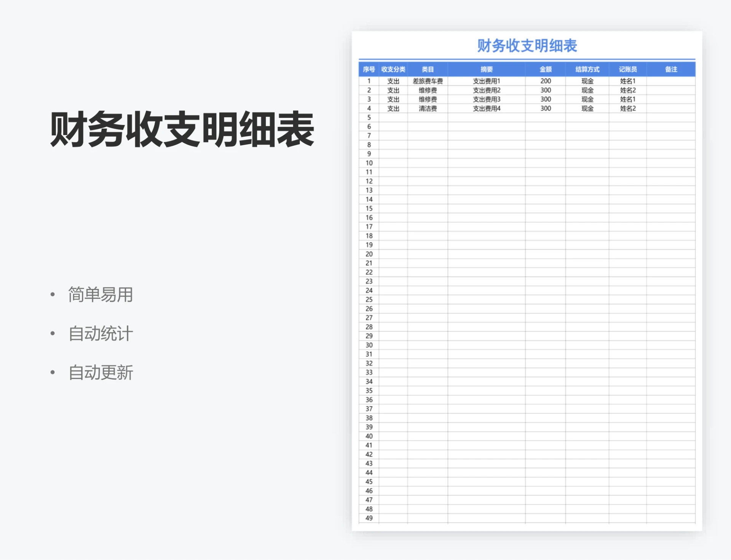The width and height of the screenshot is (731, 560).
Task: Click the 自动统计 bullet item
Action: tap(100, 334)
